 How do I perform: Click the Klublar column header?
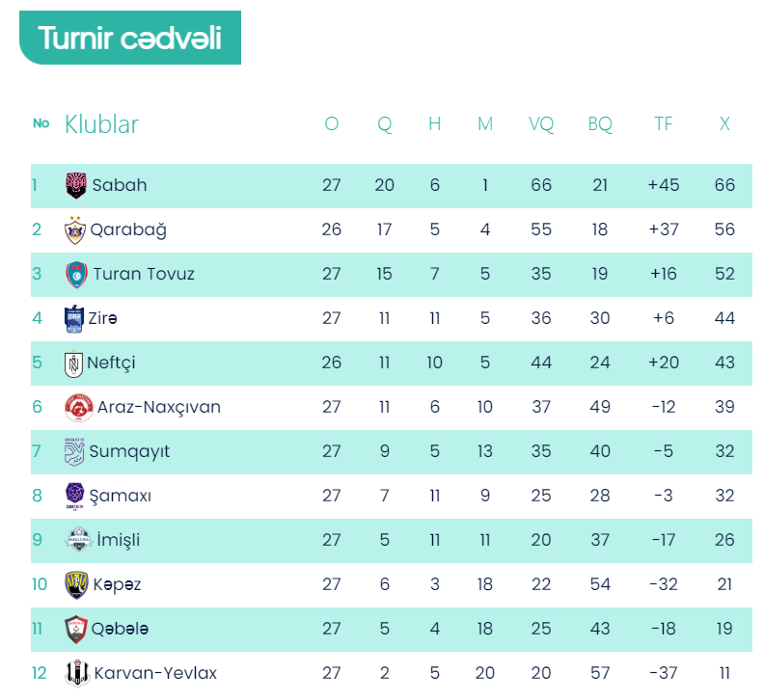[101, 124]
